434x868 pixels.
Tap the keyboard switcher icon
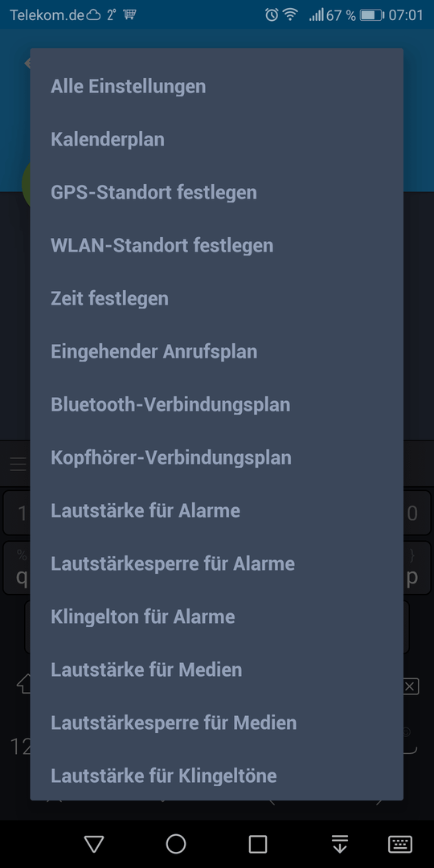400,844
